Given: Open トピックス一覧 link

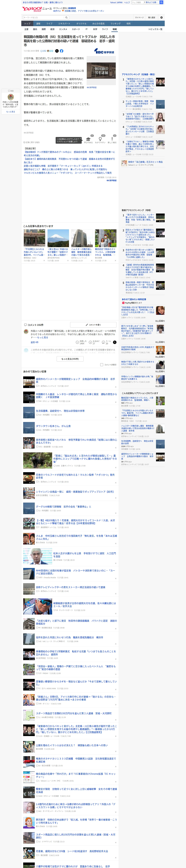Looking at the screenshot, I should tap(155, 29).
